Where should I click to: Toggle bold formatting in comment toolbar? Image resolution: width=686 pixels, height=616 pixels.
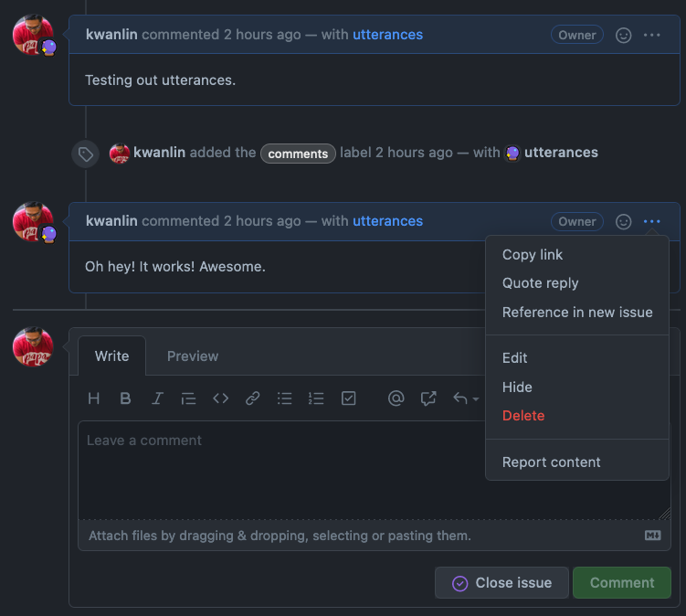(x=125, y=398)
